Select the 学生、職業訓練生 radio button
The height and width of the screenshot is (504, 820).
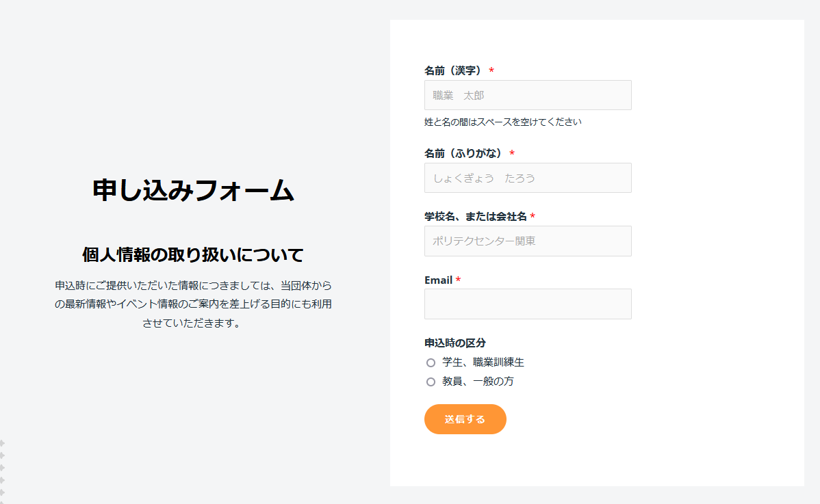tap(431, 362)
